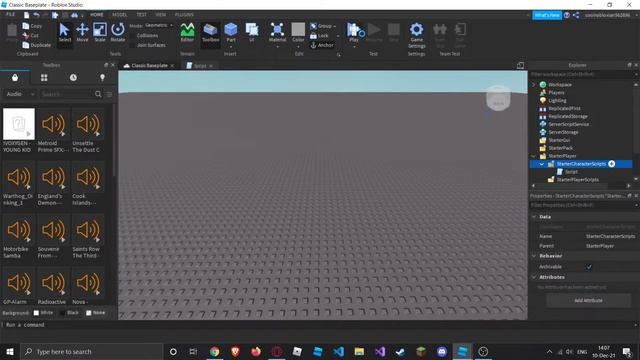Add object to StarterCharacterScripts with plus icon
The width and height of the screenshot is (640, 360).
611,164
